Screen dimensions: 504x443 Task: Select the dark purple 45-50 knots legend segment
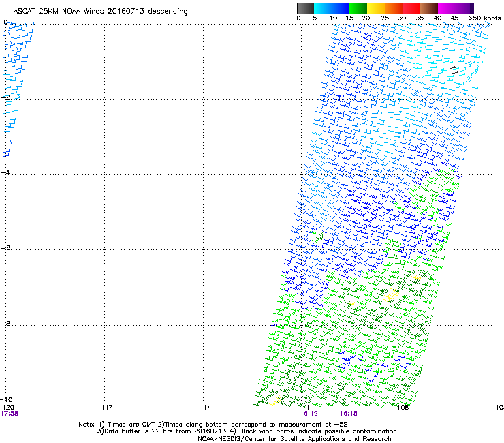point(464,8)
